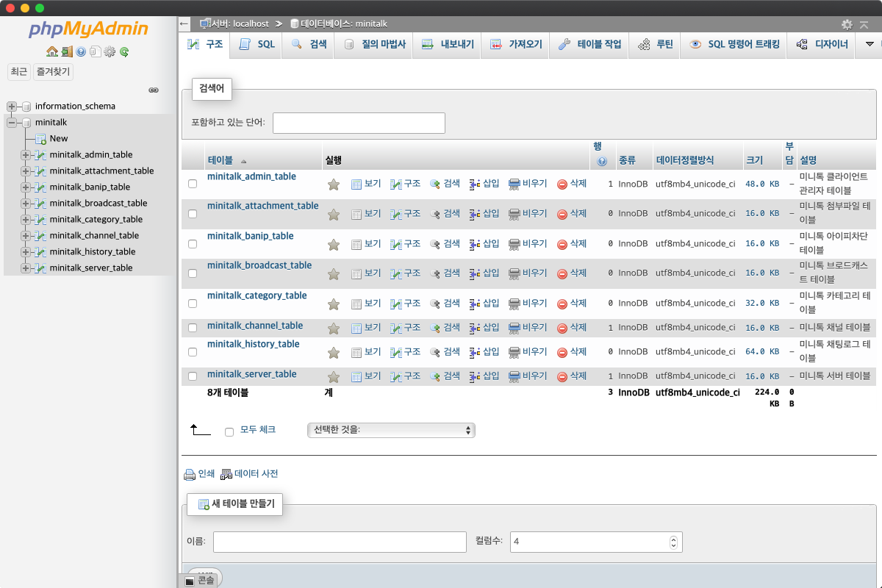Click 검색 icon for minitalk_broadcast_table
The width and height of the screenshot is (882, 588).
[x=435, y=273]
